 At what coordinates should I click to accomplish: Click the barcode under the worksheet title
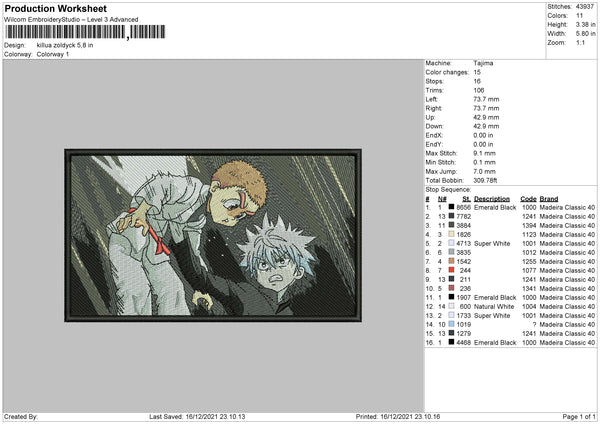coord(85,32)
